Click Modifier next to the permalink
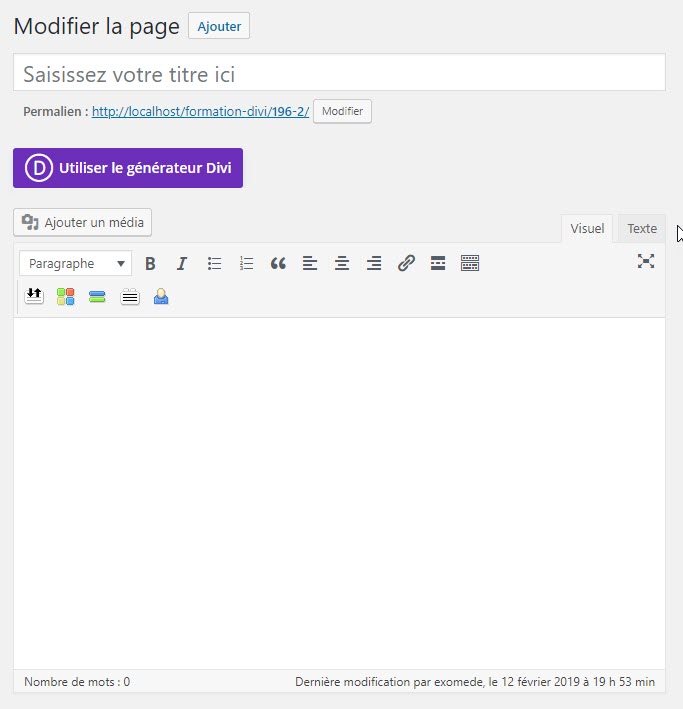 pyautogui.click(x=342, y=111)
